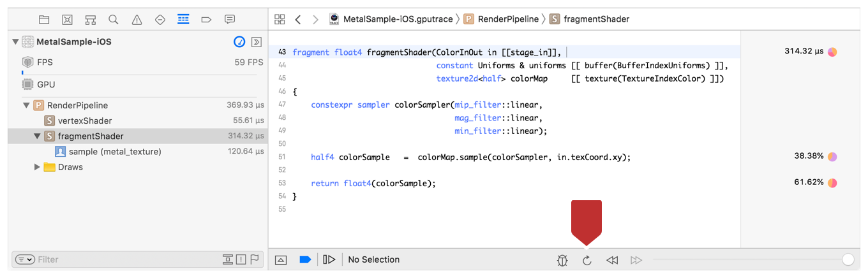The height and width of the screenshot is (278, 868).
Task: Click the shader debugger bug icon
Action: click(562, 260)
